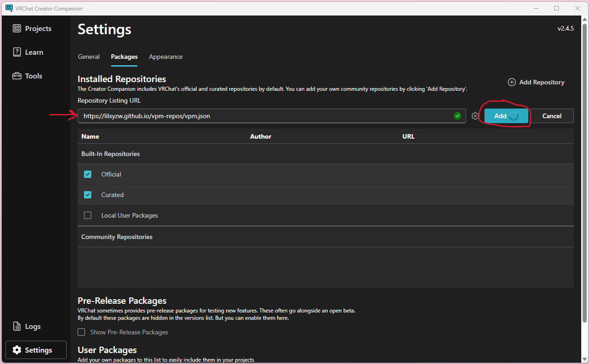The image size is (589, 364).
Task: Switch to the General tab
Action: pos(89,57)
